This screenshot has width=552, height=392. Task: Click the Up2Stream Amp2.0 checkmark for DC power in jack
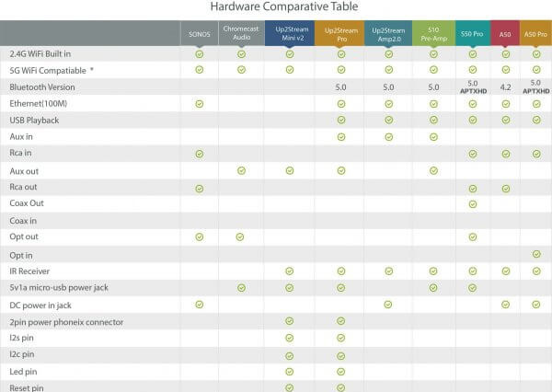point(387,305)
